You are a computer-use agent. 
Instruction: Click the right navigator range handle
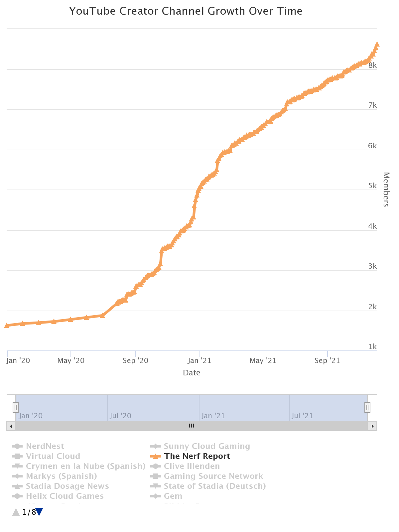click(x=367, y=407)
